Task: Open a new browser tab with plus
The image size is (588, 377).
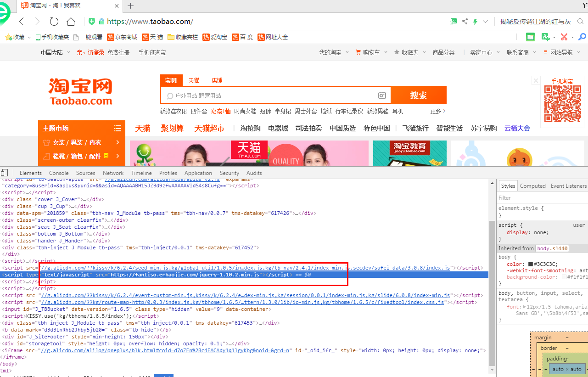Action: coord(131,6)
